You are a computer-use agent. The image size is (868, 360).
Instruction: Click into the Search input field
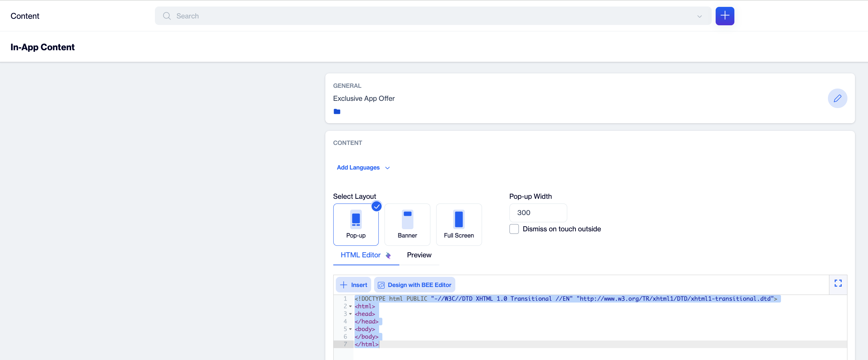pyautogui.click(x=433, y=16)
